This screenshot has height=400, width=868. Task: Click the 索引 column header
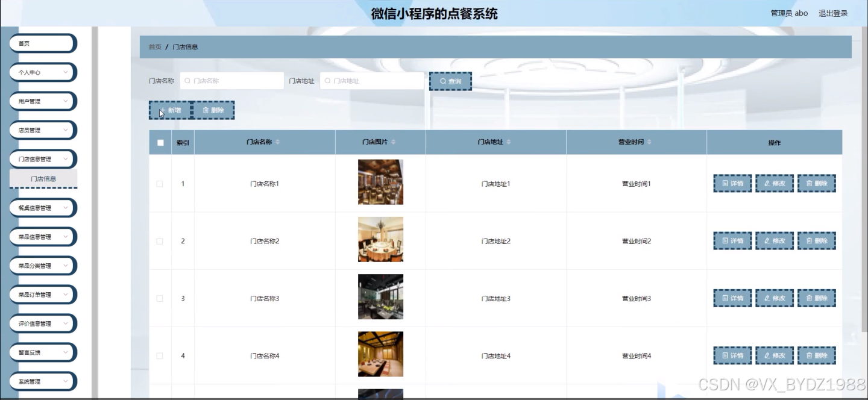[183, 143]
